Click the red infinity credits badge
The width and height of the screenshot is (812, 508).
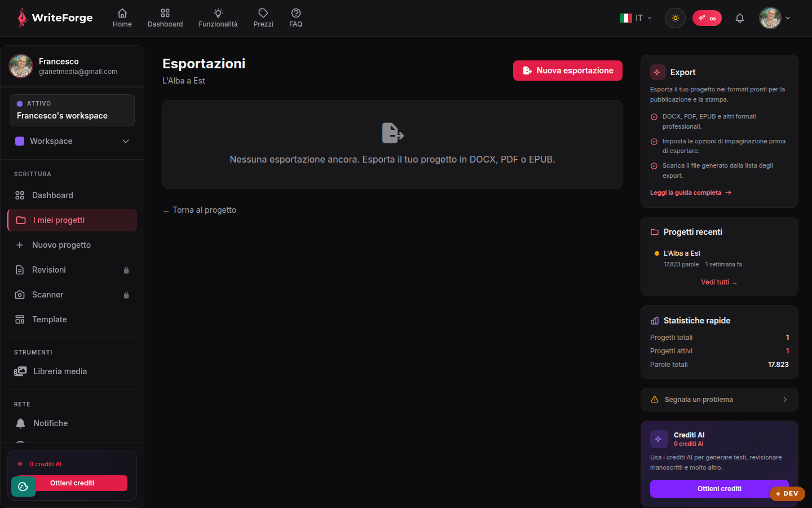click(707, 18)
